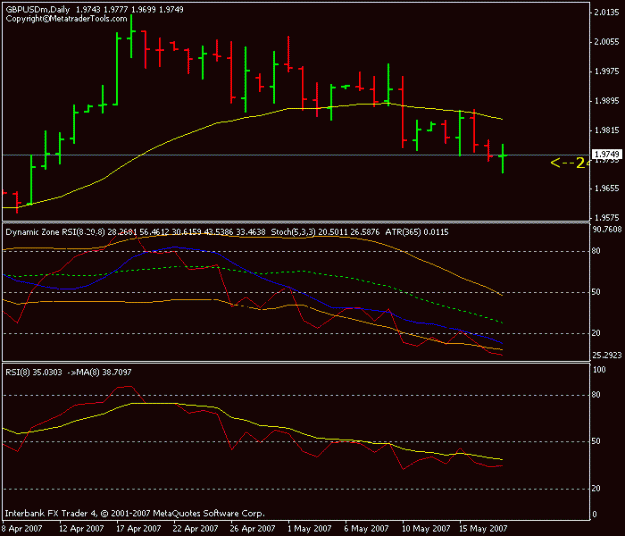Select the yellow moving average line on price chart

point(255,116)
